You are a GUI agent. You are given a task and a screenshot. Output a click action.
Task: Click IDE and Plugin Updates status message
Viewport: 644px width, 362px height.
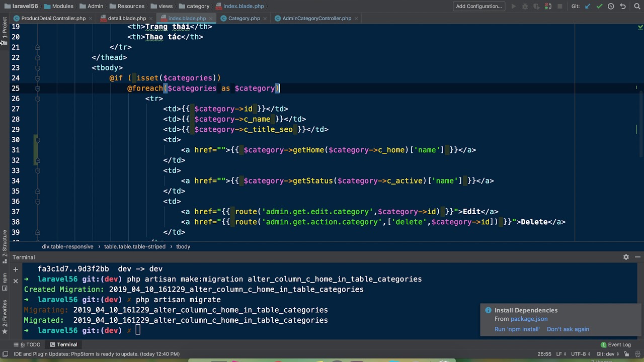coord(97,354)
